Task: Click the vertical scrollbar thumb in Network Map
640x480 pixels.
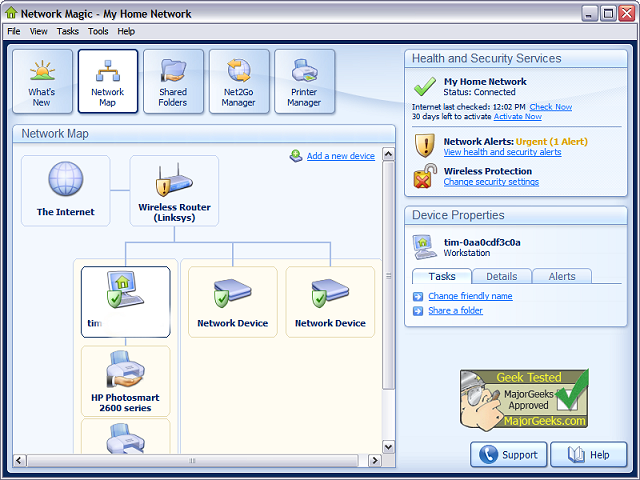Action: 389,276
